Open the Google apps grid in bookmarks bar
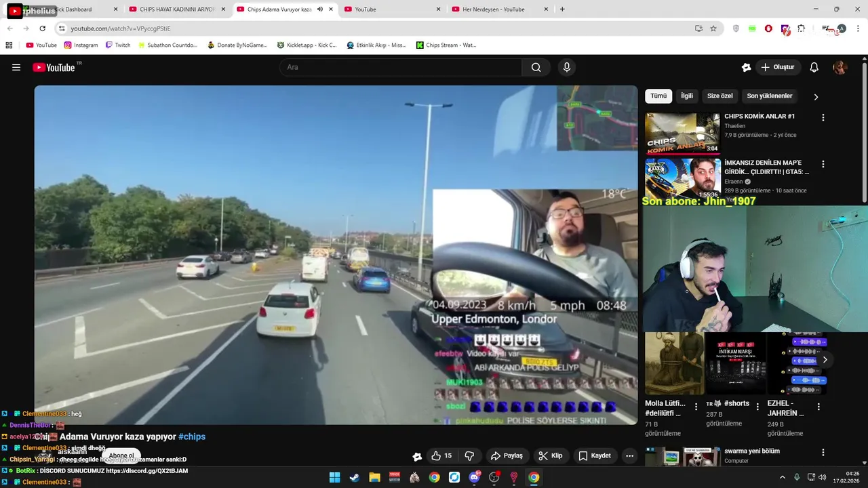The height and width of the screenshot is (488, 868). coord(9,45)
